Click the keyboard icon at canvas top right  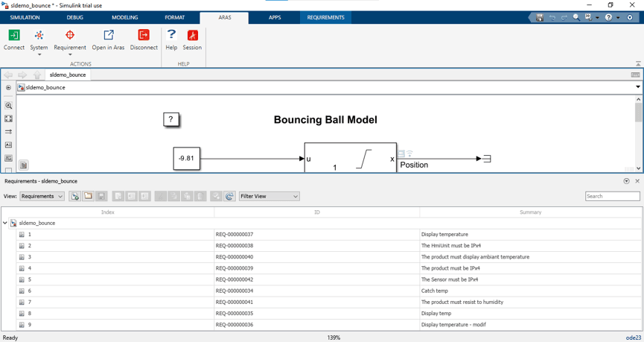click(x=635, y=75)
